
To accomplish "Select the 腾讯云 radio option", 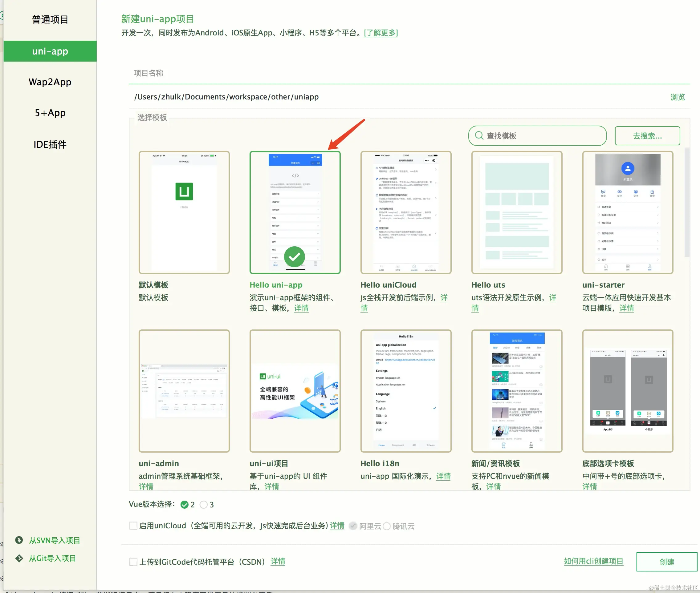I will pyautogui.click(x=386, y=526).
